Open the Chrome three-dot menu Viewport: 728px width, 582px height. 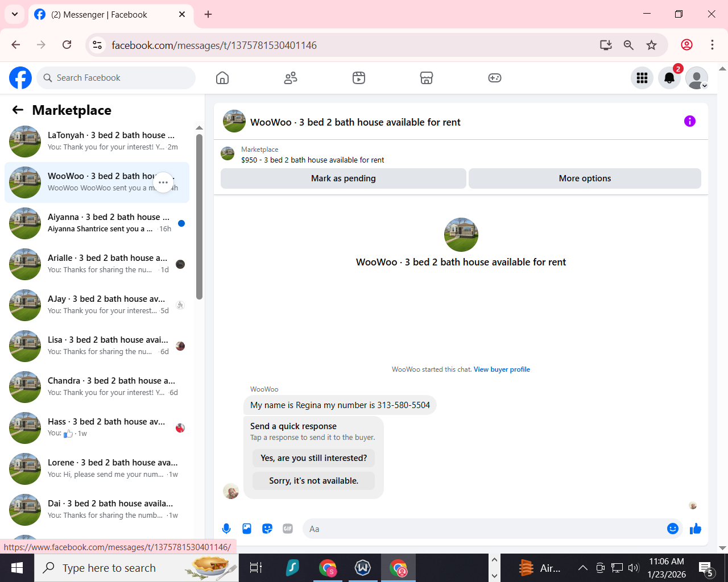712,45
